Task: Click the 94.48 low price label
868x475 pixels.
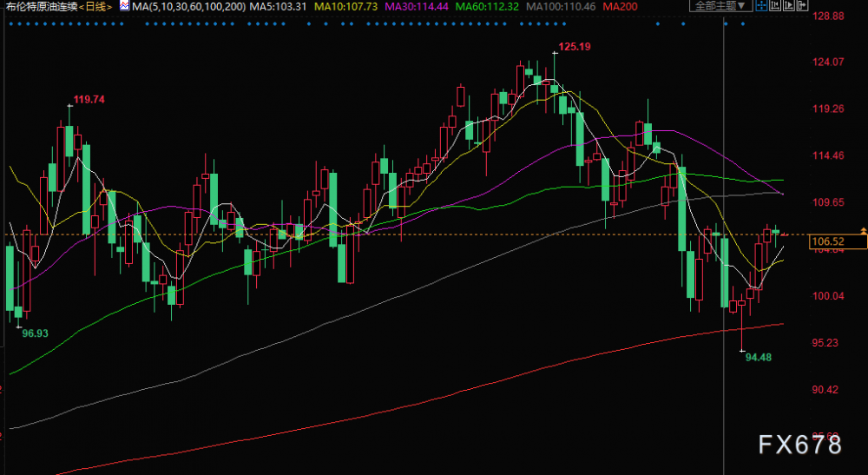Action: 759,357
